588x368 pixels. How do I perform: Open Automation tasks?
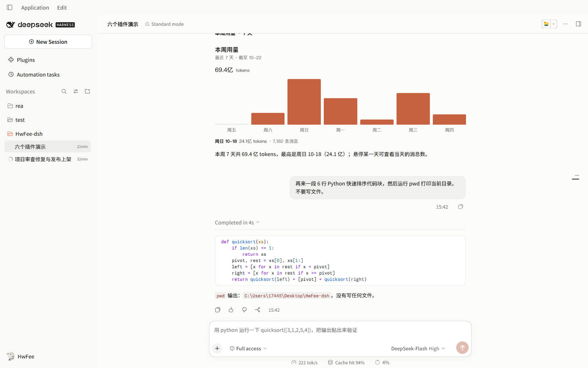click(38, 75)
